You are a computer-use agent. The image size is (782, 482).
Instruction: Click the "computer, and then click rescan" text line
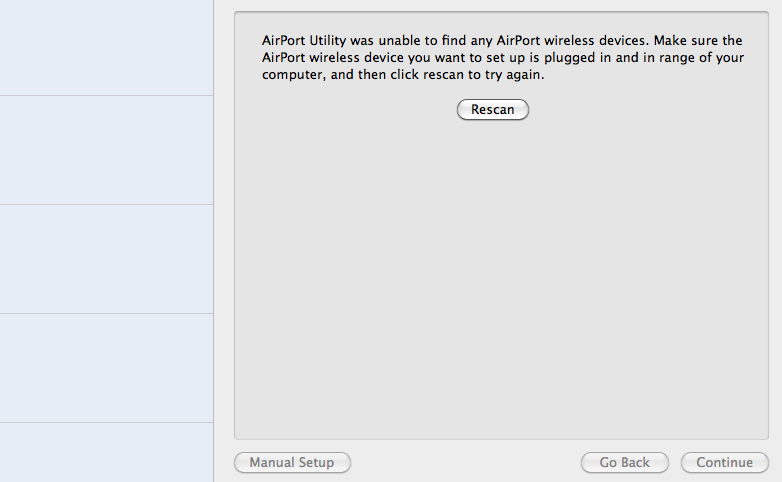point(403,74)
